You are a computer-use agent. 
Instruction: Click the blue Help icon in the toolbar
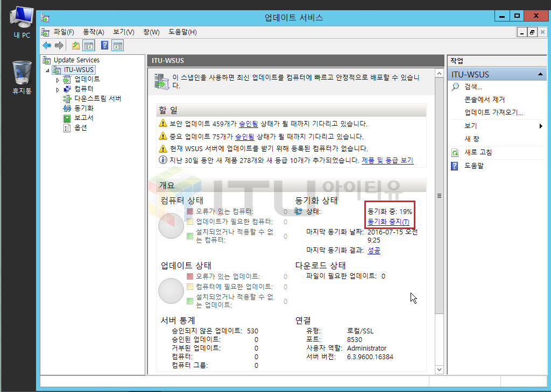pyautogui.click(x=105, y=46)
